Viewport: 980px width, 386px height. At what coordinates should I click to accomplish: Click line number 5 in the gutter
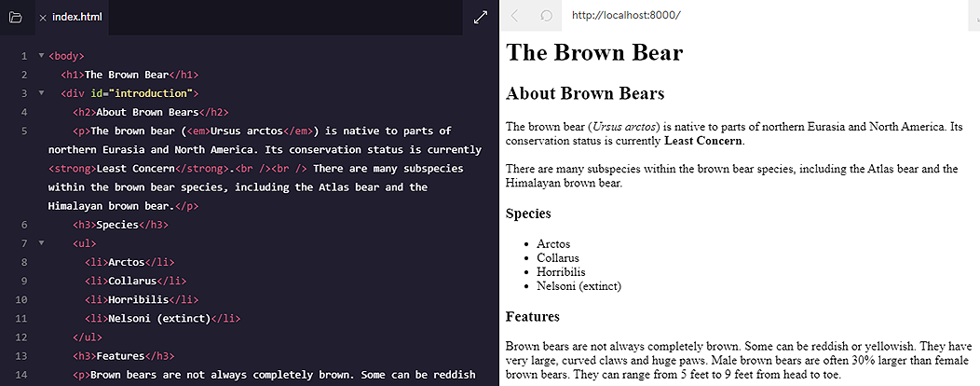23,131
